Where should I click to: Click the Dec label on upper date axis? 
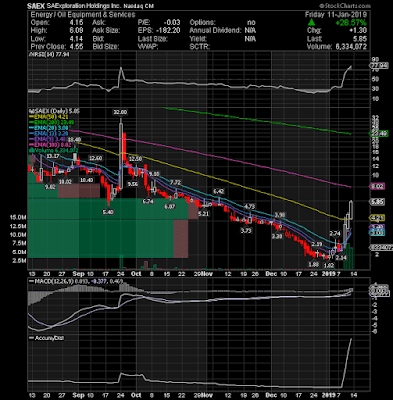272,274
